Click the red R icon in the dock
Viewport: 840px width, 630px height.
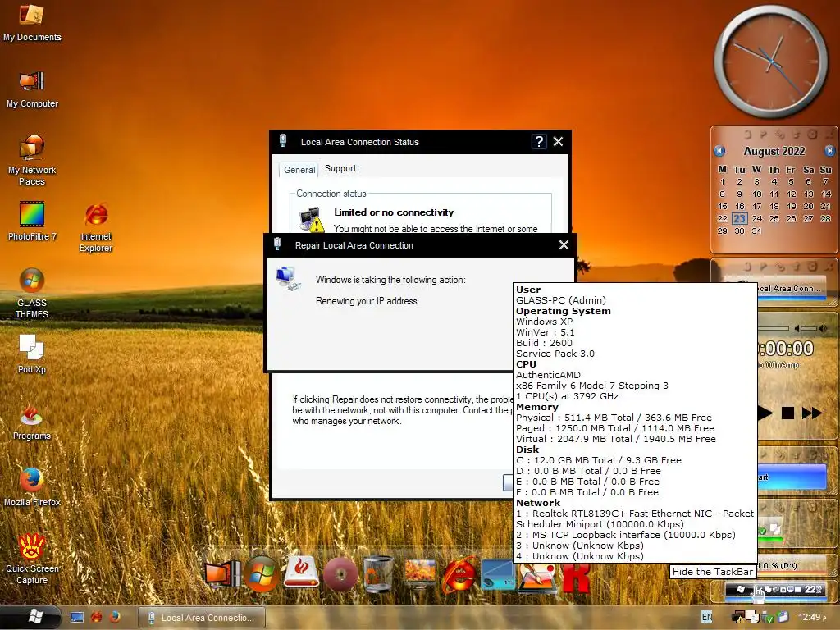(x=575, y=577)
